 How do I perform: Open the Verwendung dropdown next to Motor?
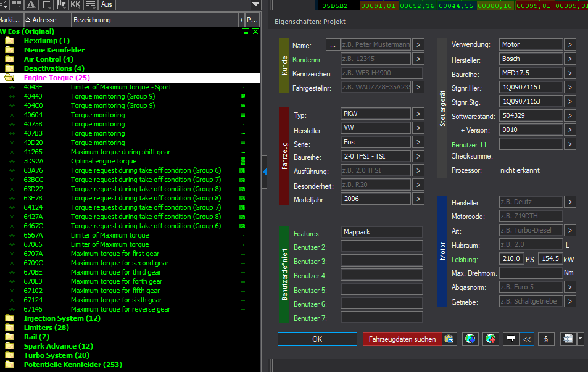(x=569, y=44)
